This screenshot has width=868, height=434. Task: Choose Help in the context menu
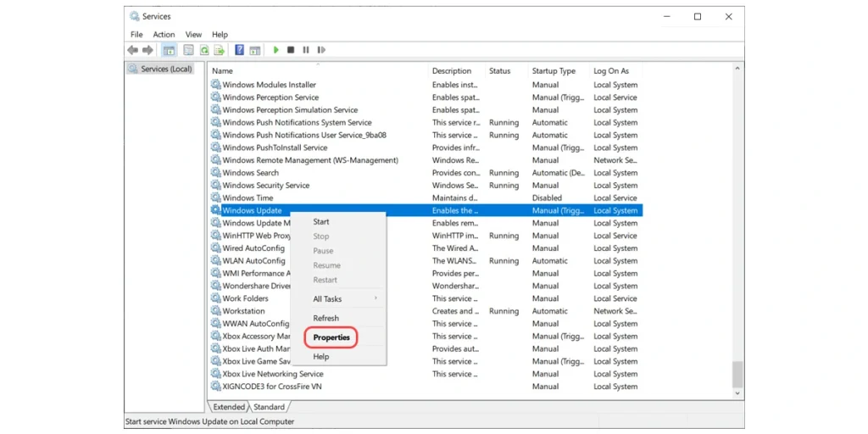(x=338, y=357)
